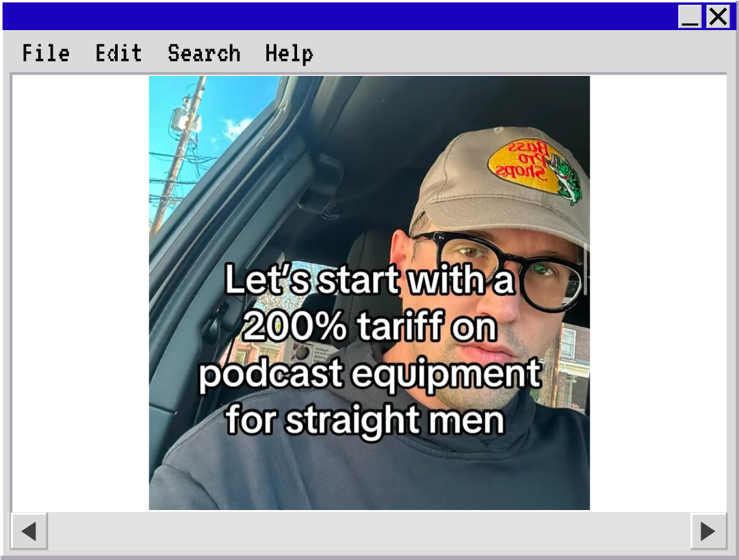739x560 pixels.
Task: Click the right scroll arrow button
Action: click(x=708, y=531)
